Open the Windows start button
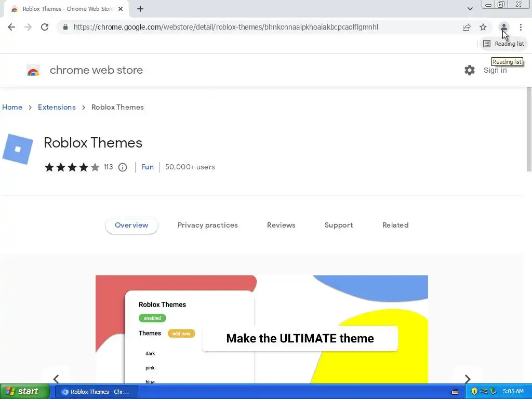This screenshot has height=399, width=532. 25,392
